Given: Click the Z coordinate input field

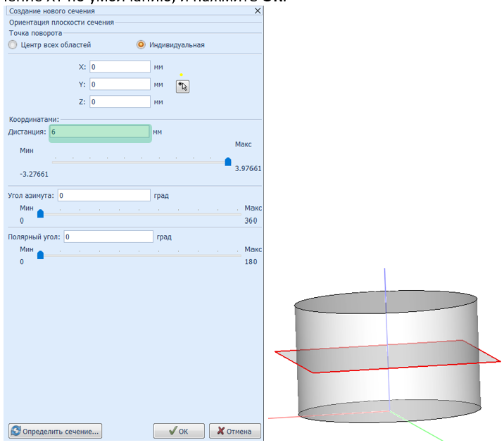Looking at the screenshot, I should 120,102.
